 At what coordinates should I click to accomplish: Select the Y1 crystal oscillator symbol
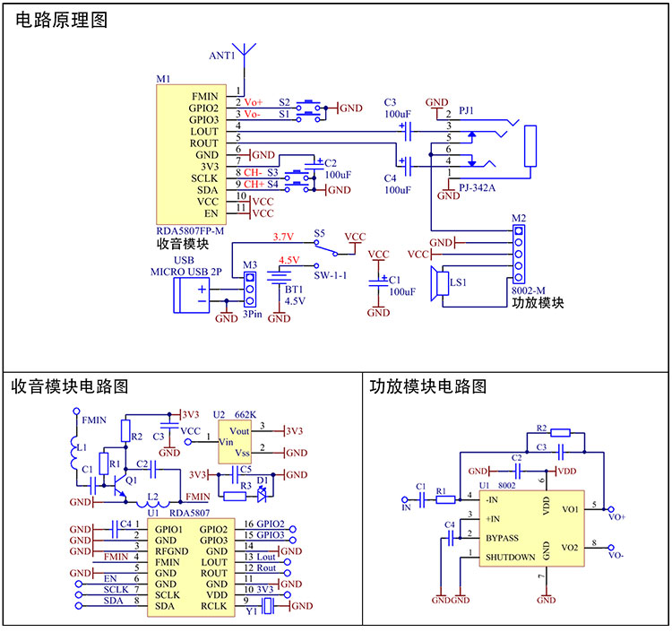point(276,607)
